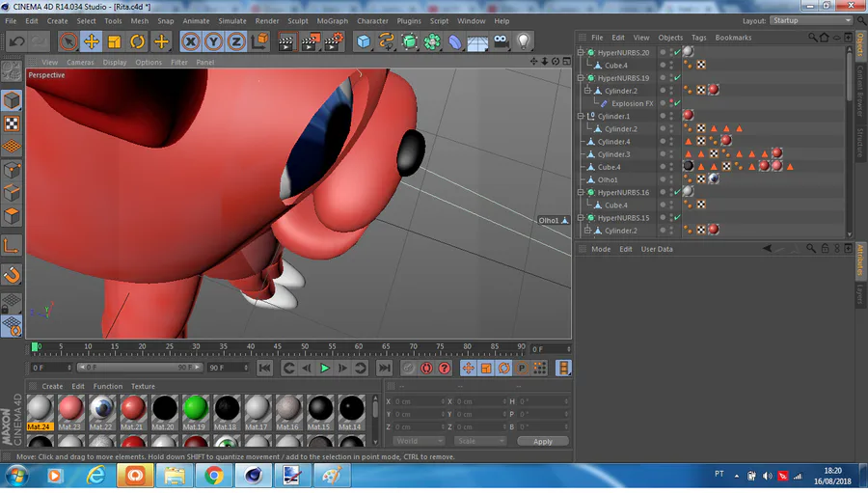
Task: Click the Render to Picture Viewer icon
Action: point(310,41)
